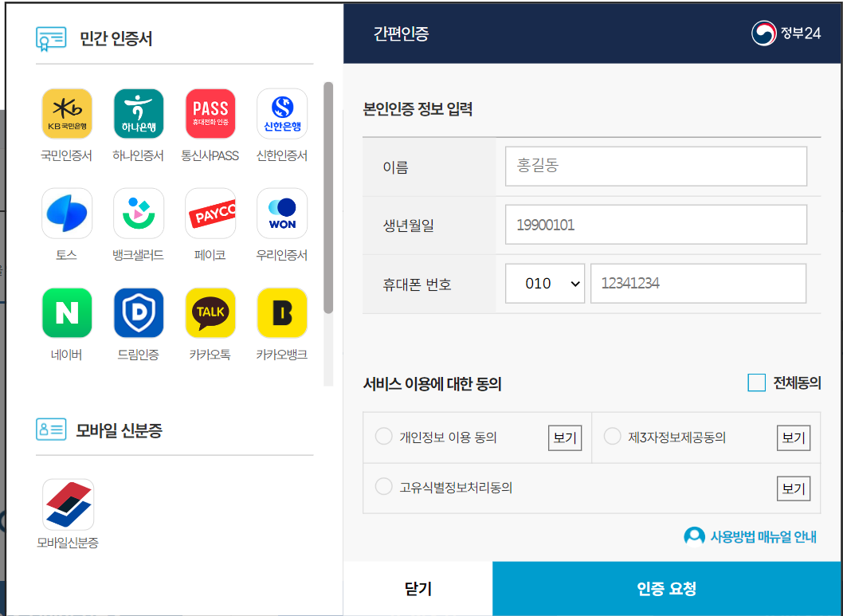Screen dimensions: 843x616
Task: Choose the 하나인증서 certificate icon
Action: coord(139,113)
